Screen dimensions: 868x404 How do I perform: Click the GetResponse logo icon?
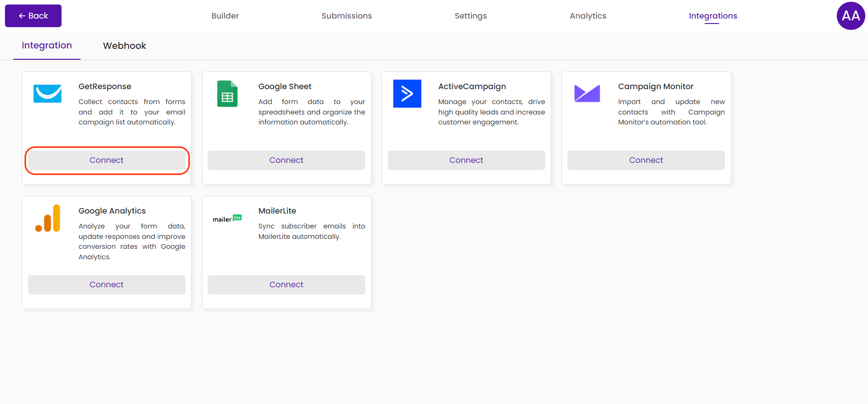48,94
